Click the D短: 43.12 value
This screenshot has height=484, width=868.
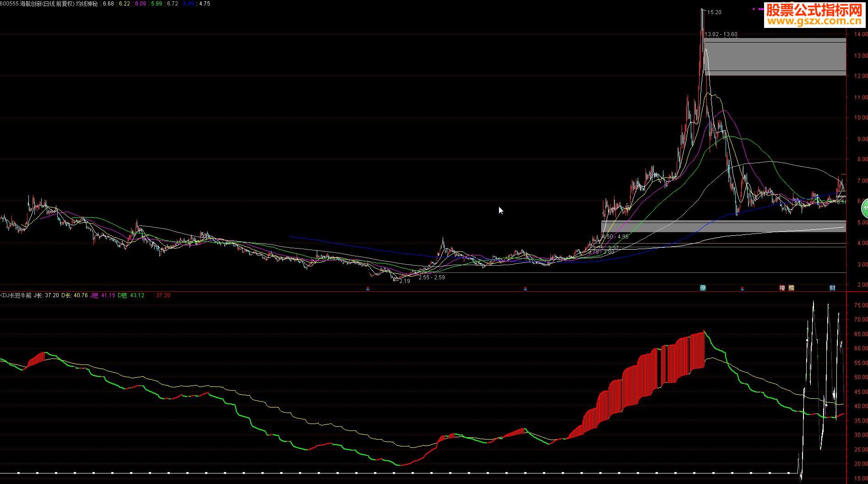click(131, 295)
